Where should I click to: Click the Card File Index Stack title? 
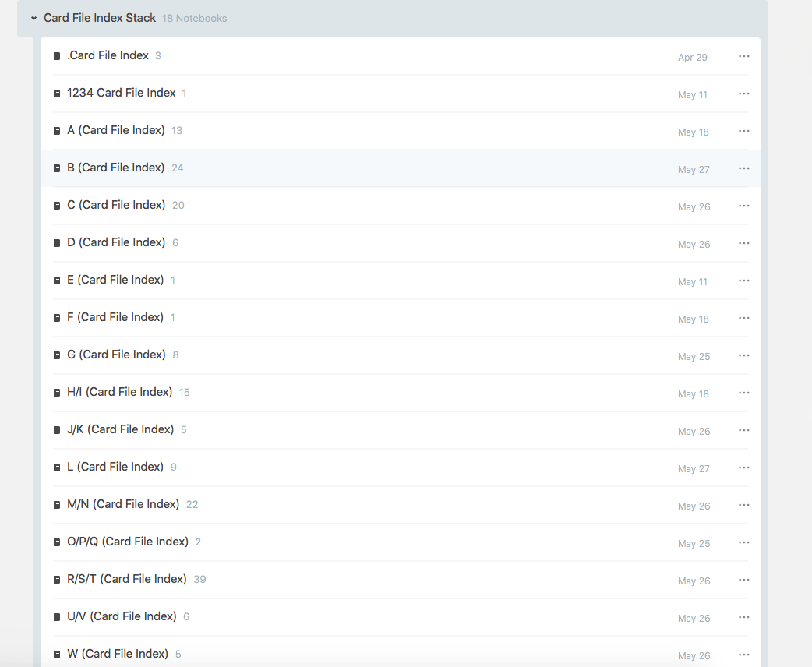pyautogui.click(x=100, y=18)
